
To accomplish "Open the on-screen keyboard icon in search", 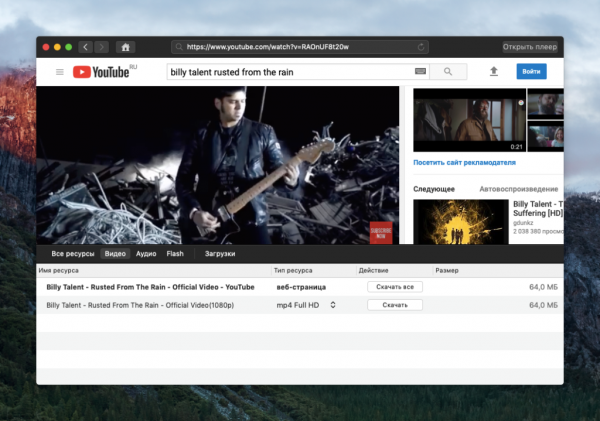I will click(420, 71).
